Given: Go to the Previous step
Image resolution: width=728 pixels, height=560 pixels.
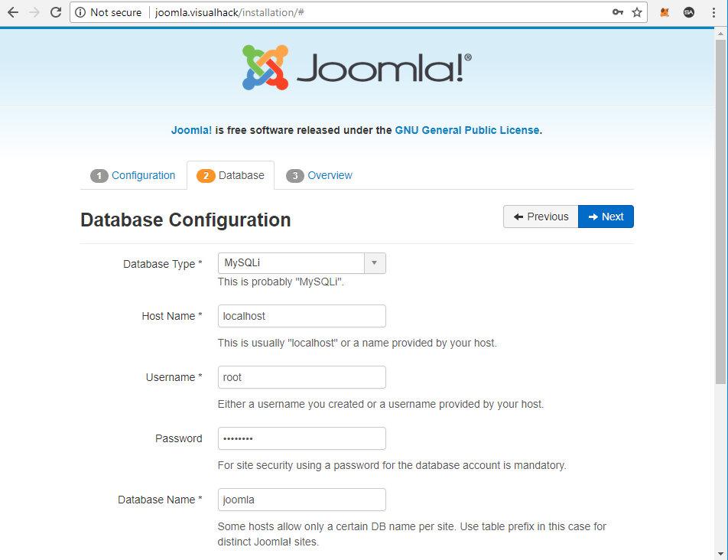Looking at the screenshot, I should click(541, 217).
